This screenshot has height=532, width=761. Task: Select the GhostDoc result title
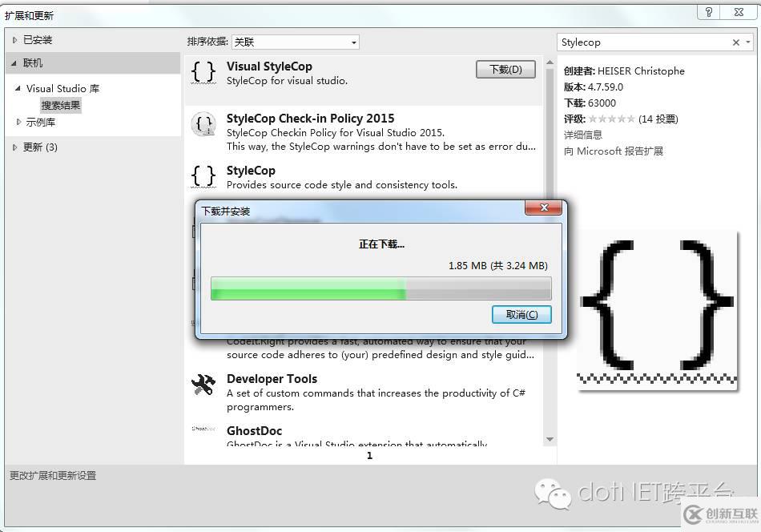click(x=254, y=431)
